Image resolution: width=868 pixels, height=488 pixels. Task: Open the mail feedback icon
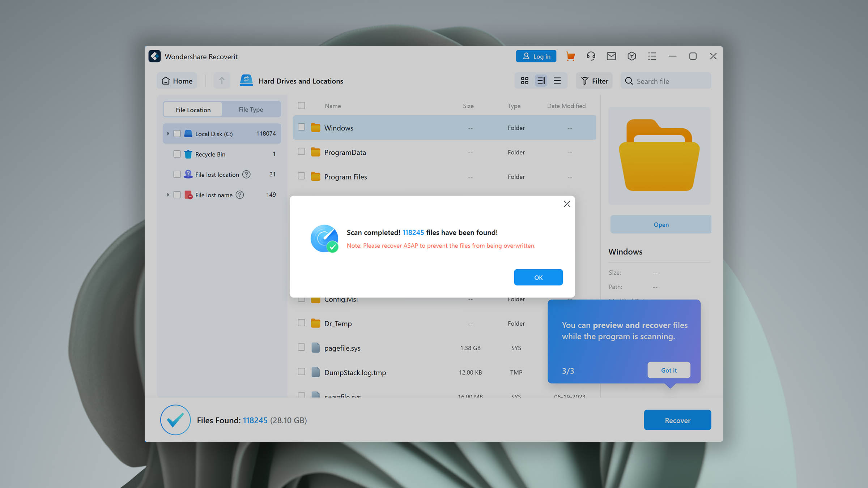pos(611,56)
